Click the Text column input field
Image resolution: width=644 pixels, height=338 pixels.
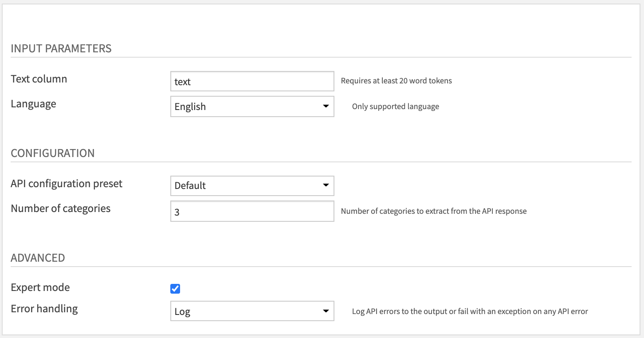[252, 81]
